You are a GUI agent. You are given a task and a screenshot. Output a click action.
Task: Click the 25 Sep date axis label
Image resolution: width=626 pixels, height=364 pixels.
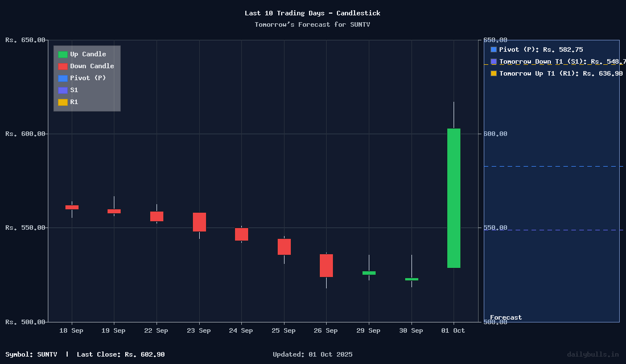[283, 330]
